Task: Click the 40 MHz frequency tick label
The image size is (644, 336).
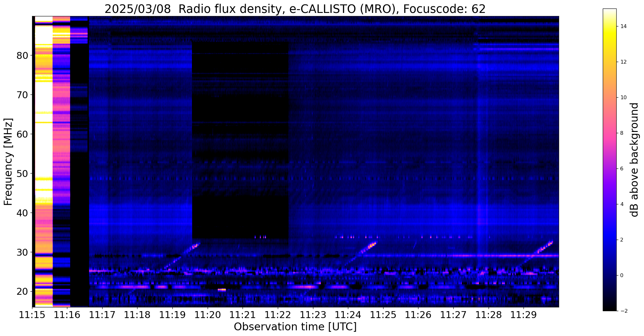Action: click(22, 213)
